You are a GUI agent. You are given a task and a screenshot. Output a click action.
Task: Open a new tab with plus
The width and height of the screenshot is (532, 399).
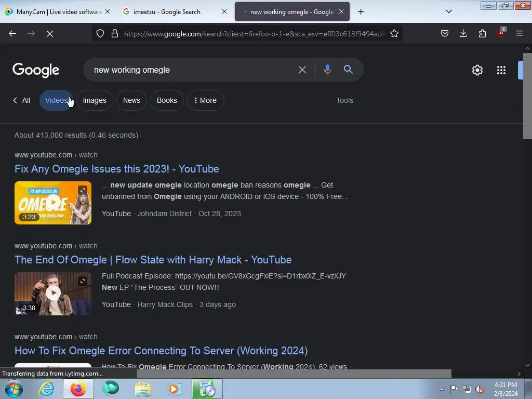(x=361, y=12)
